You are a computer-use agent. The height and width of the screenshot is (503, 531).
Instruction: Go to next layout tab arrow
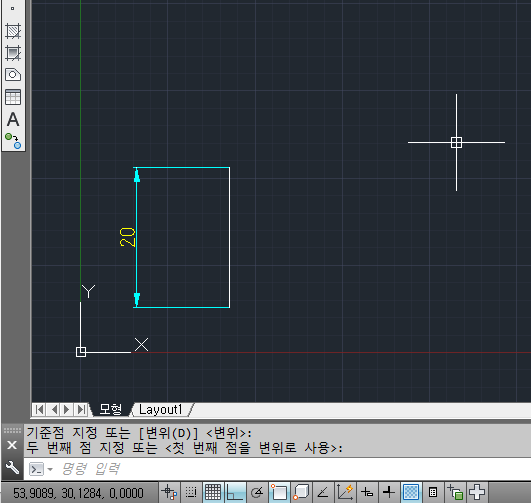[67, 410]
